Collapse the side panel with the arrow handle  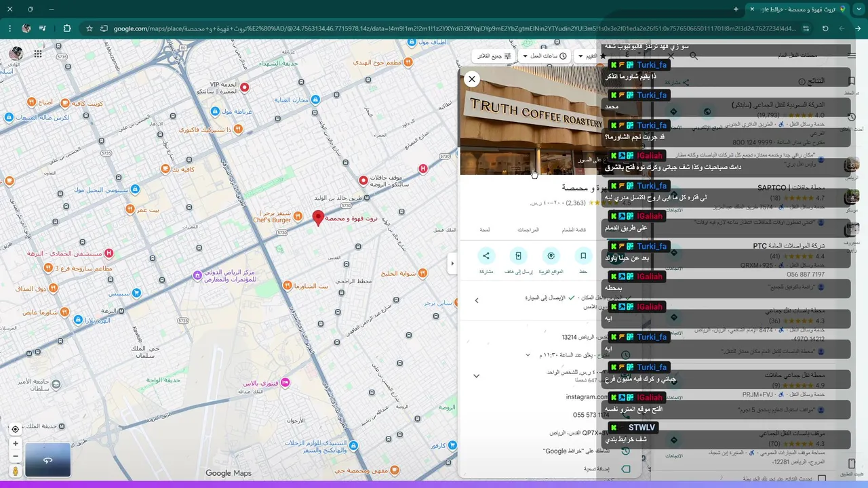(x=452, y=263)
